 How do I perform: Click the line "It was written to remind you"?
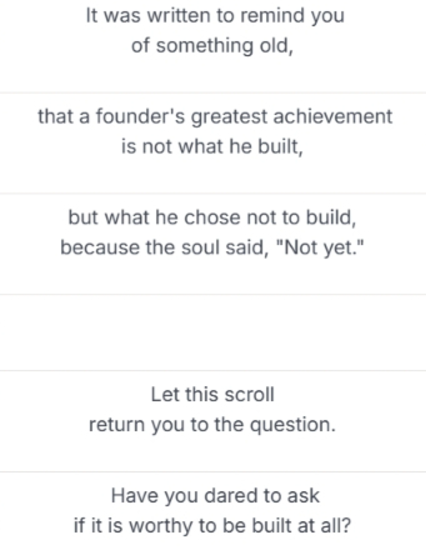pos(215,16)
